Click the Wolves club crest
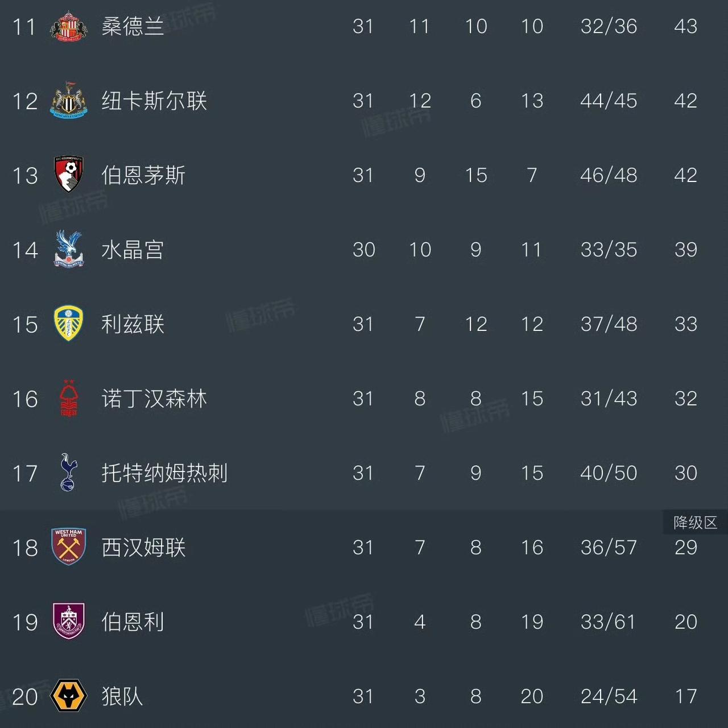 tap(69, 696)
